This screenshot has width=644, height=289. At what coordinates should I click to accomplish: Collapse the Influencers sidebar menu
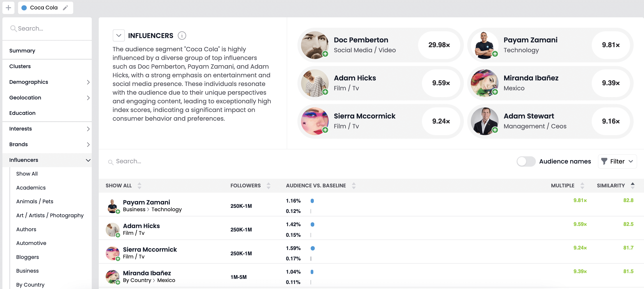coord(88,160)
